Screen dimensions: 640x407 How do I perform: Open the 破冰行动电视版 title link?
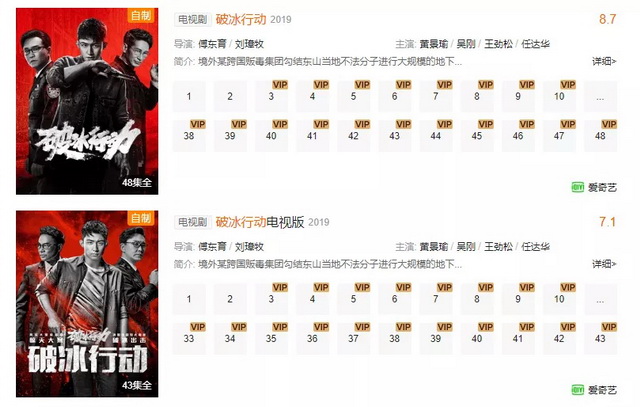click(x=260, y=222)
